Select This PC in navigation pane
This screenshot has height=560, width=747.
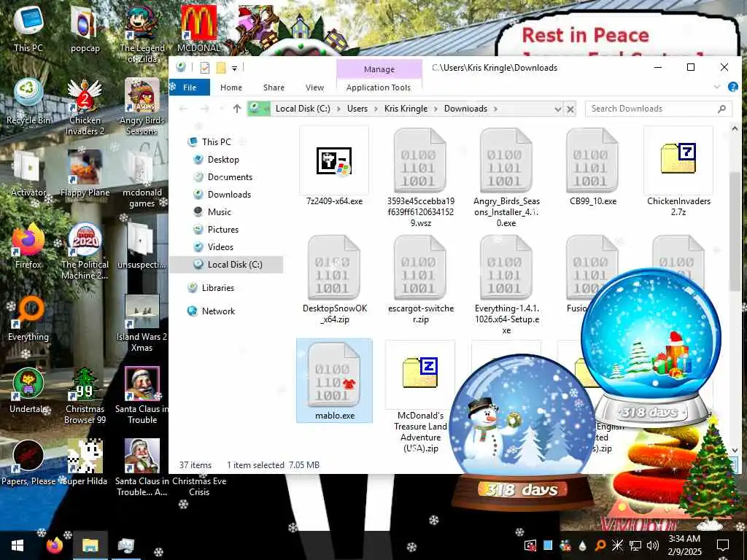point(216,142)
